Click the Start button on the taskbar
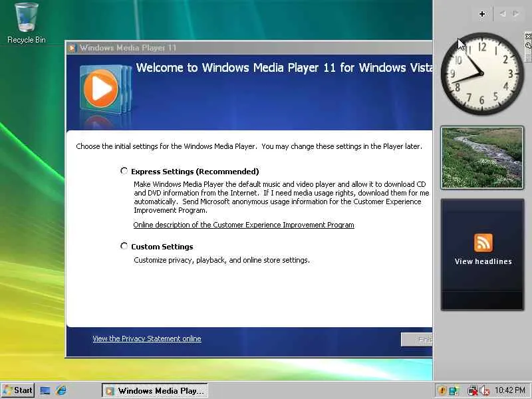This screenshot has height=399, width=532. tap(18, 390)
